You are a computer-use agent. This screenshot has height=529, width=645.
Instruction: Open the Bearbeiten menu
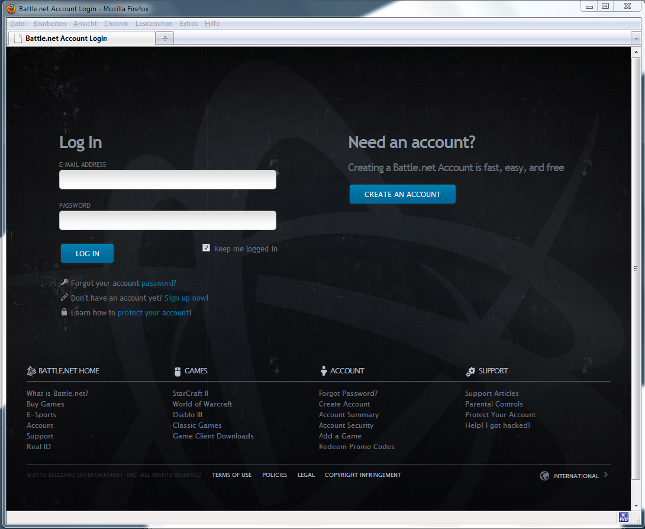(x=50, y=24)
